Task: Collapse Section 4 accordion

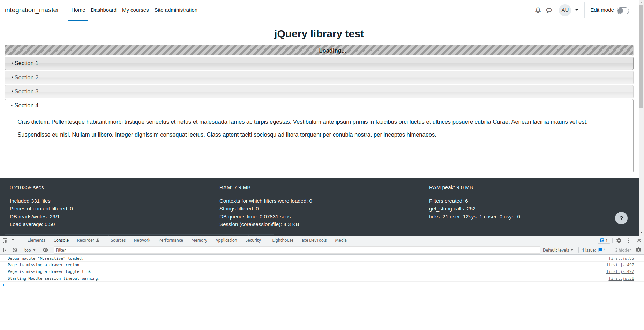Action: [x=319, y=106]
